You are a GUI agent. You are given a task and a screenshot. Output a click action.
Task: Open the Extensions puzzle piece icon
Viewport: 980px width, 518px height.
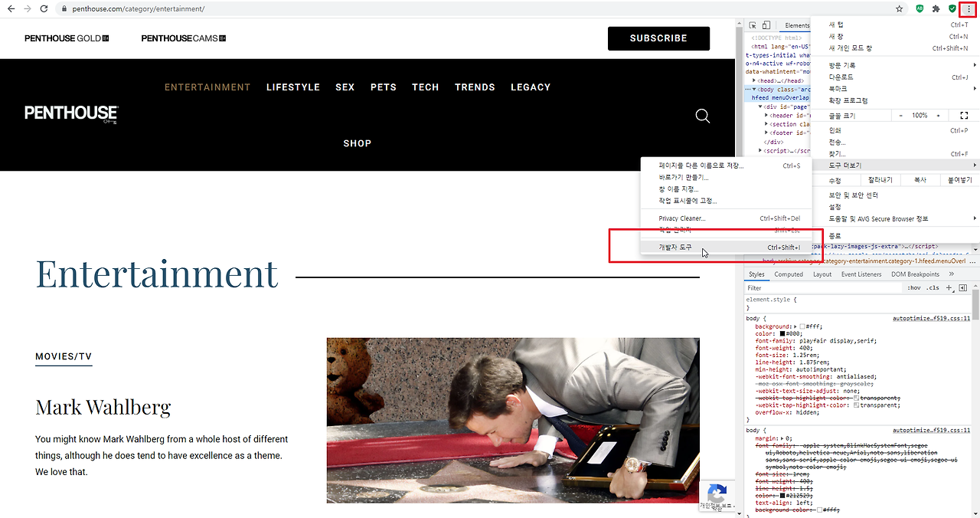pyautogui.click(x=936, y=8)
